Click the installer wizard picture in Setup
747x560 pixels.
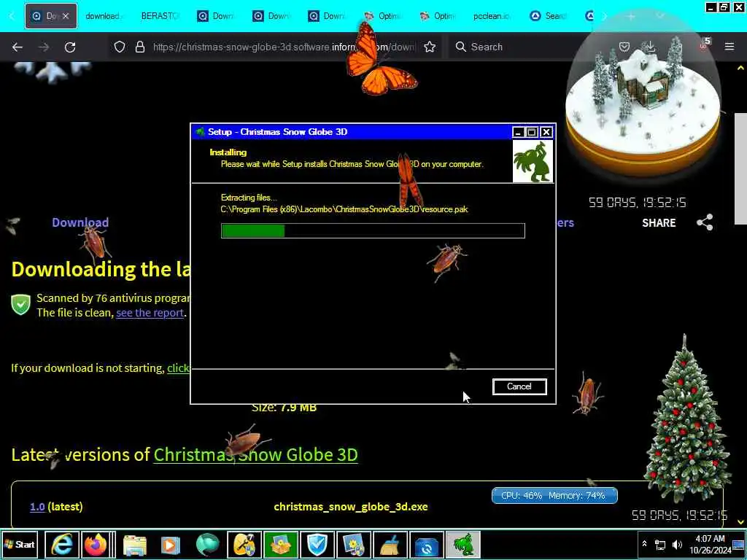point(533,161)
